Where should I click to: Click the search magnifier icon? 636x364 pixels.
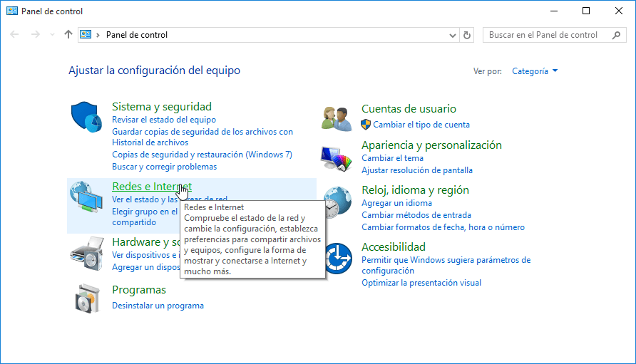click(617, 36)
